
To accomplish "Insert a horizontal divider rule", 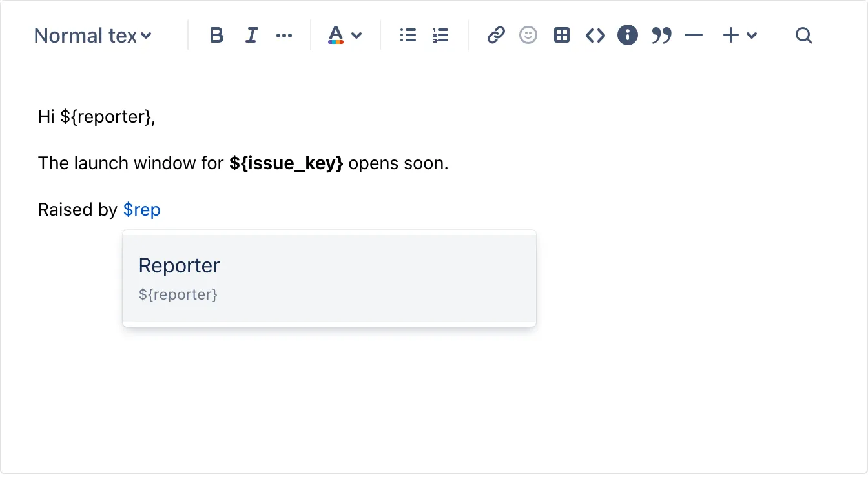I will click(x=693, y=36).
